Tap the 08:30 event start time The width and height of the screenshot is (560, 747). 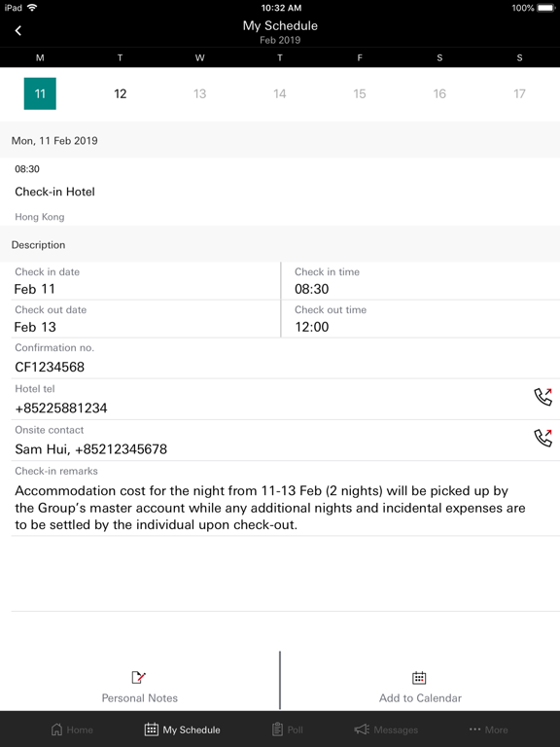click(x=27, y=169)
